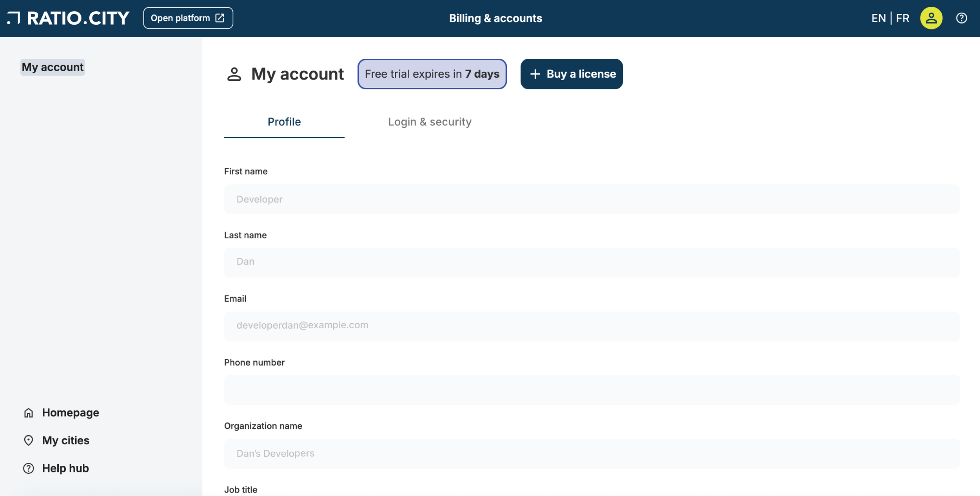Open help via the question mark icon

click(962, 18)
